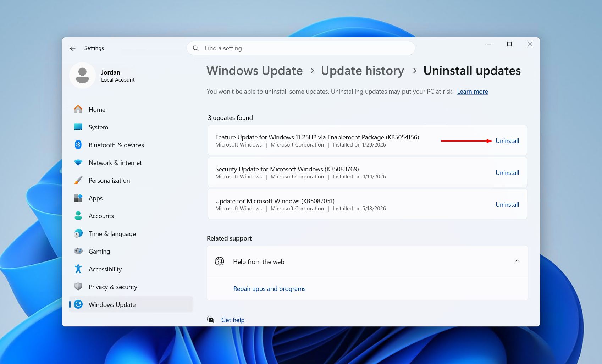602x364 pixels.
Task: Click the Gaming controller icon
Action: point(78,251)
